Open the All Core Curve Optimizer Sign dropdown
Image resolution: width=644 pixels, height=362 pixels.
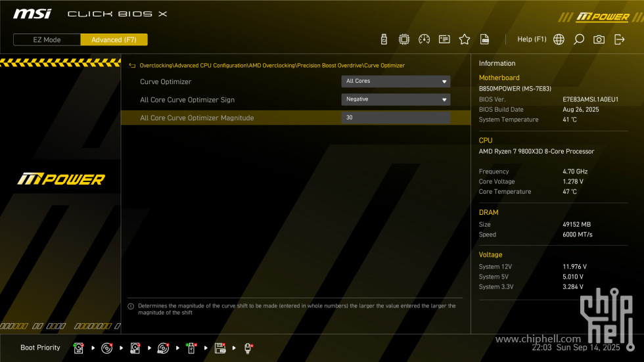click(x=396, y=99)
